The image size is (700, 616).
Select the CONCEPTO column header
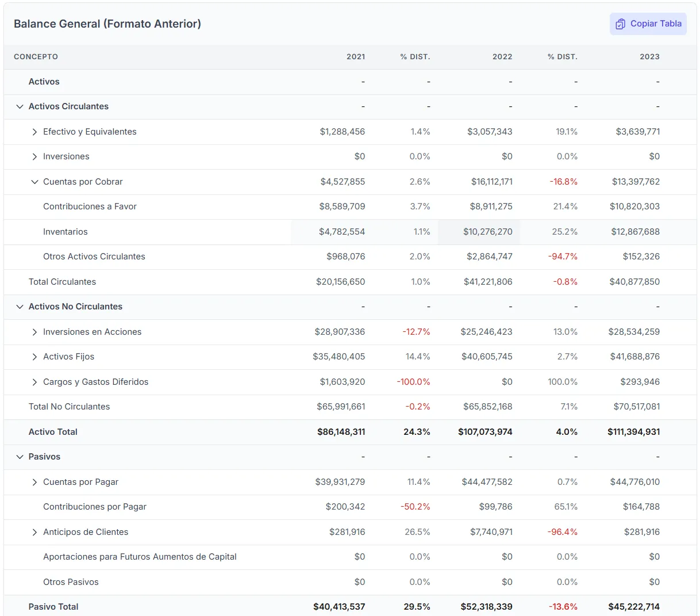tap(36, 57)
